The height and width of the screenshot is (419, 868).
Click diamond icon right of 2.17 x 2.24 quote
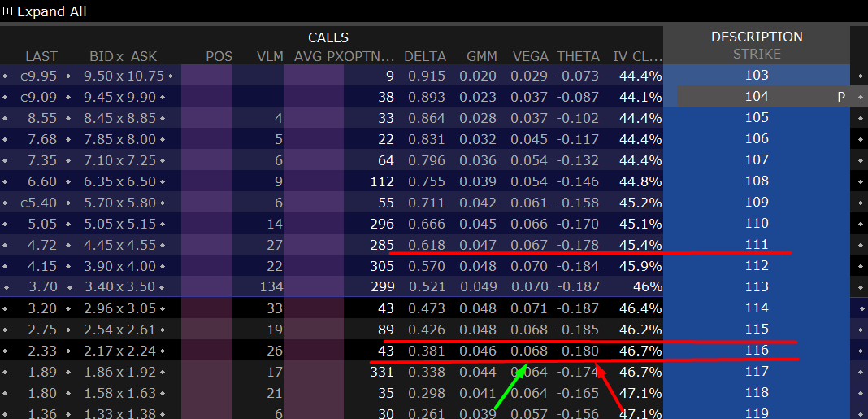[x=163, y=351]
